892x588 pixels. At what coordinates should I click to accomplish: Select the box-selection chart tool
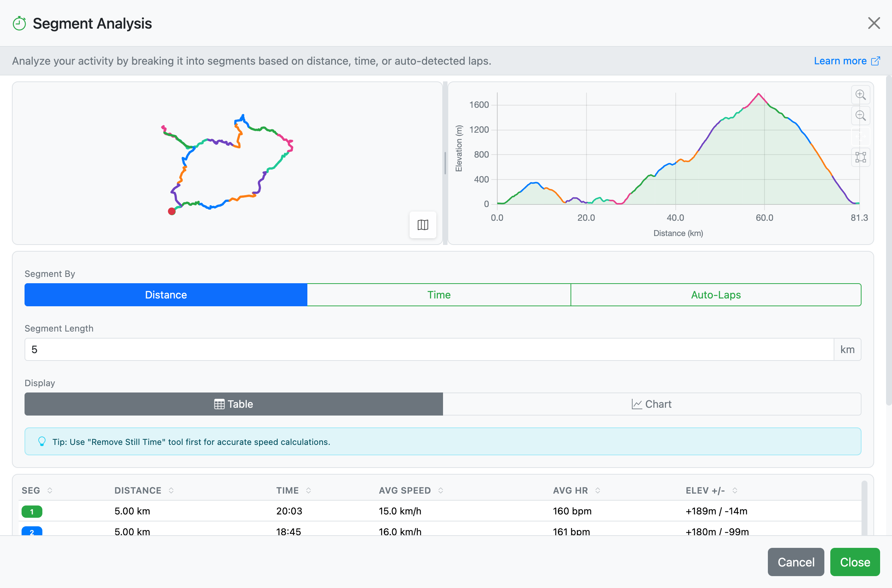pos(860,157)
